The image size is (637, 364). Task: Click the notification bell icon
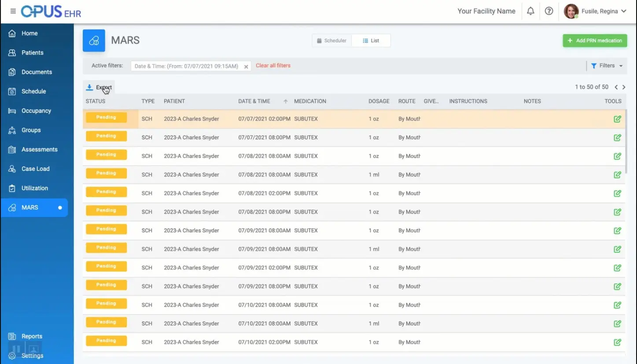click(x=530, y=11)
